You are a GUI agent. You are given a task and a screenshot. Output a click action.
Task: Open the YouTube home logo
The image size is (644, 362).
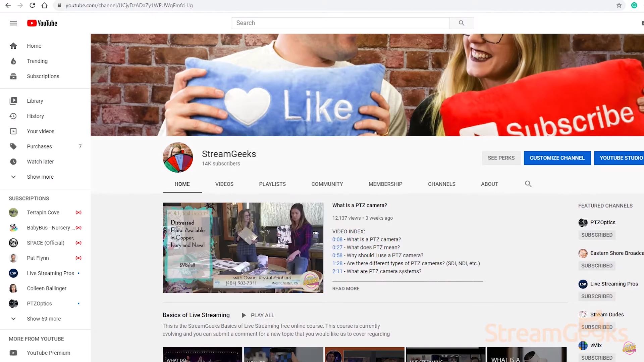click(x=42, y=23)
